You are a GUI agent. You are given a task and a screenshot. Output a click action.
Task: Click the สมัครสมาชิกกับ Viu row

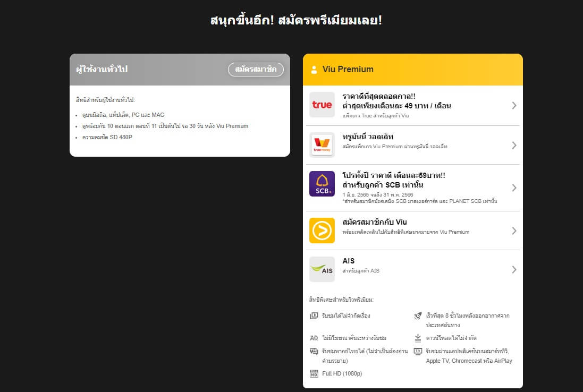pyautogui.click(x=415, y=231)
